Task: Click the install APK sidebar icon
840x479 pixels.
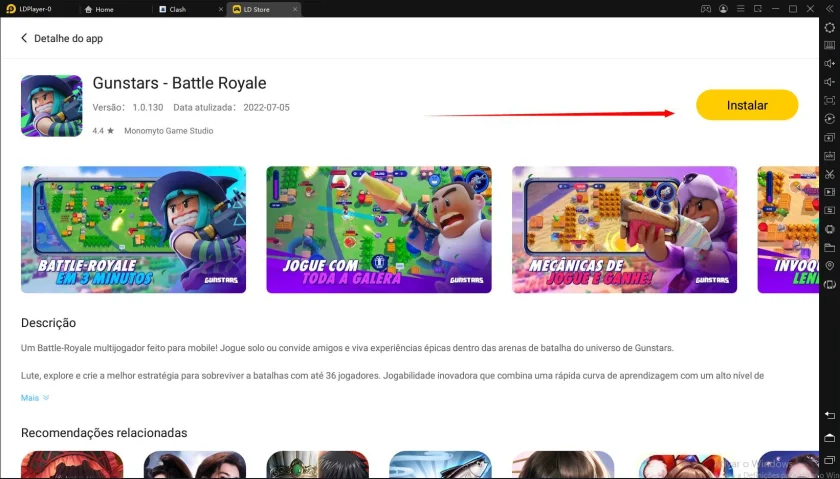Action: [829, 155]
